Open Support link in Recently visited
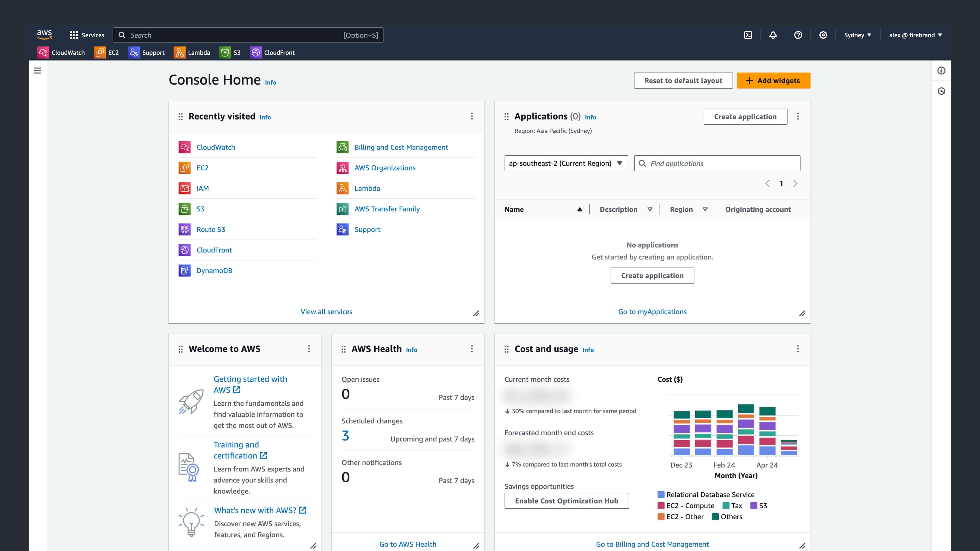Screen dimensions: 980x551 (x=367, y=229)
